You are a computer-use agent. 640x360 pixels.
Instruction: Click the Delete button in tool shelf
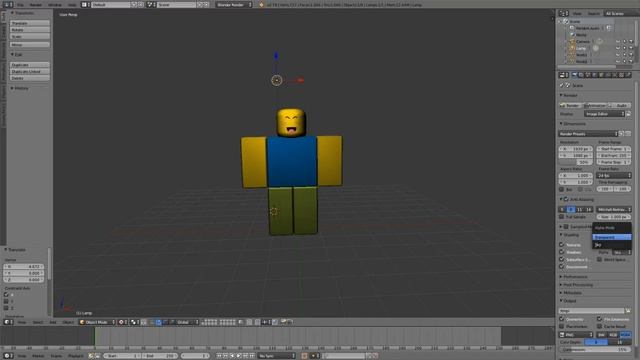[x=30, y=78]
